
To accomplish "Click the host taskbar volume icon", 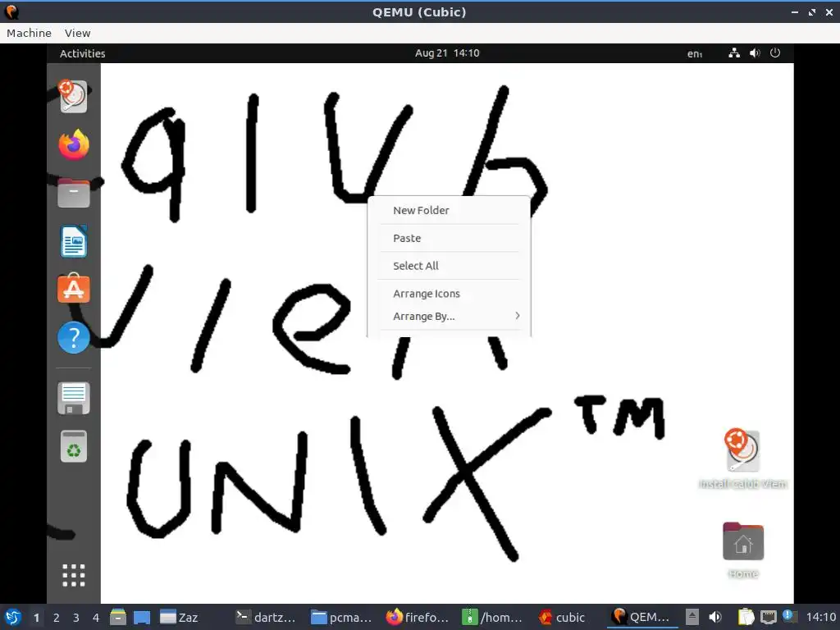I will tap(715, 617).
